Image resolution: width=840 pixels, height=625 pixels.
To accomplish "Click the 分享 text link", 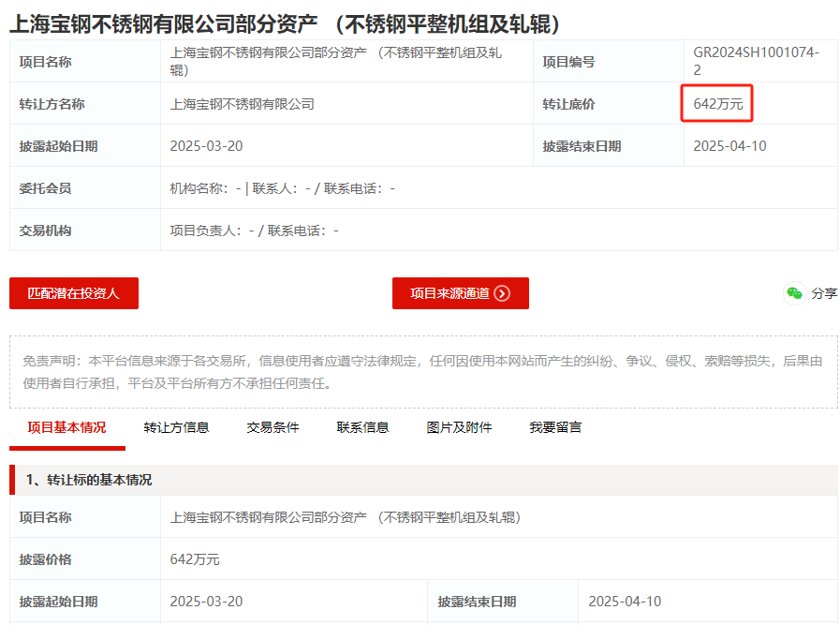I will pyautogui.click(x=824, y=293).
